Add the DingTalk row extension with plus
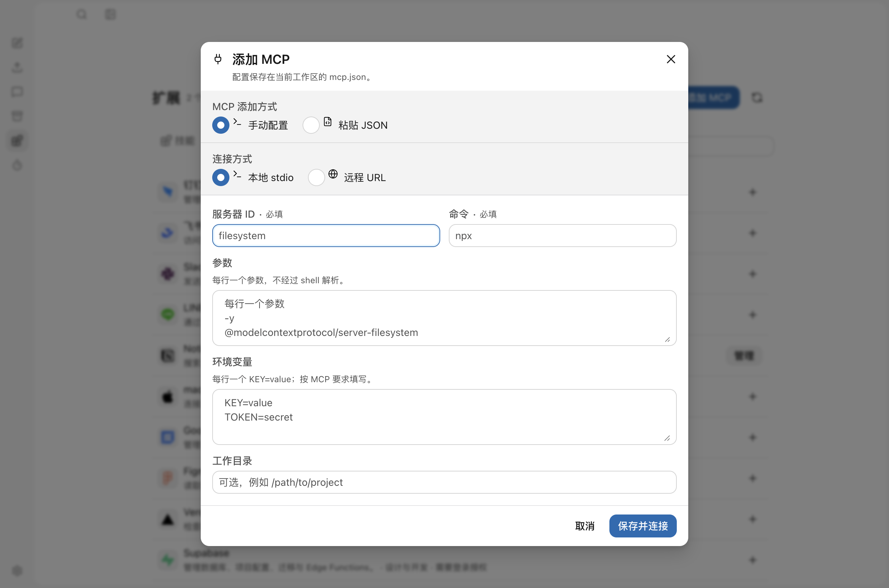Image resolution: width=889 pixels, height=588 pixels. (752, 192)
